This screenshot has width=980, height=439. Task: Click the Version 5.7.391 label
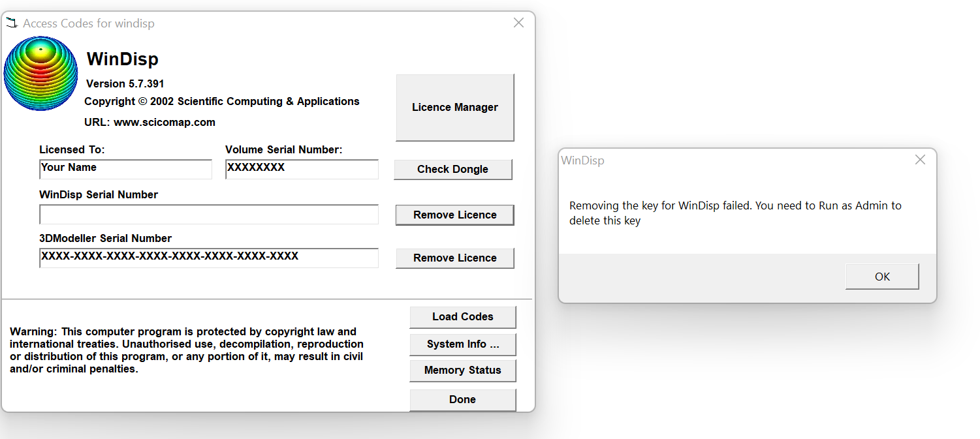125,83
